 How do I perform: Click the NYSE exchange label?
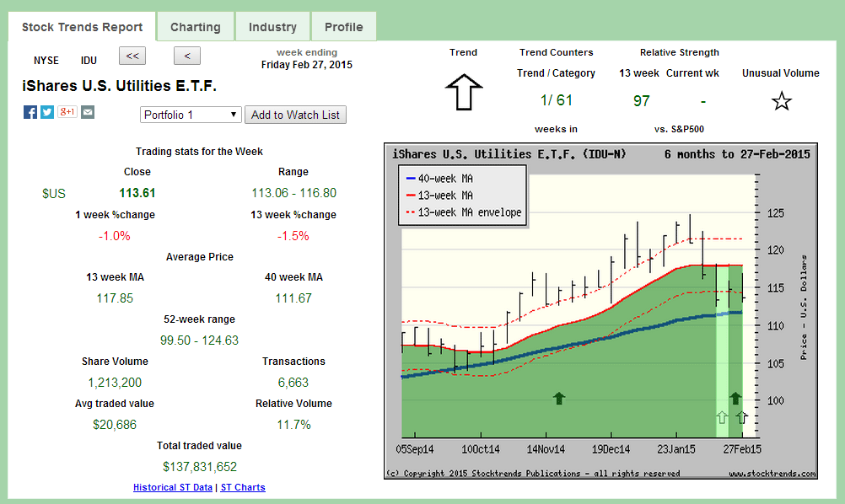pyautogui.click(x=46, y=61)
